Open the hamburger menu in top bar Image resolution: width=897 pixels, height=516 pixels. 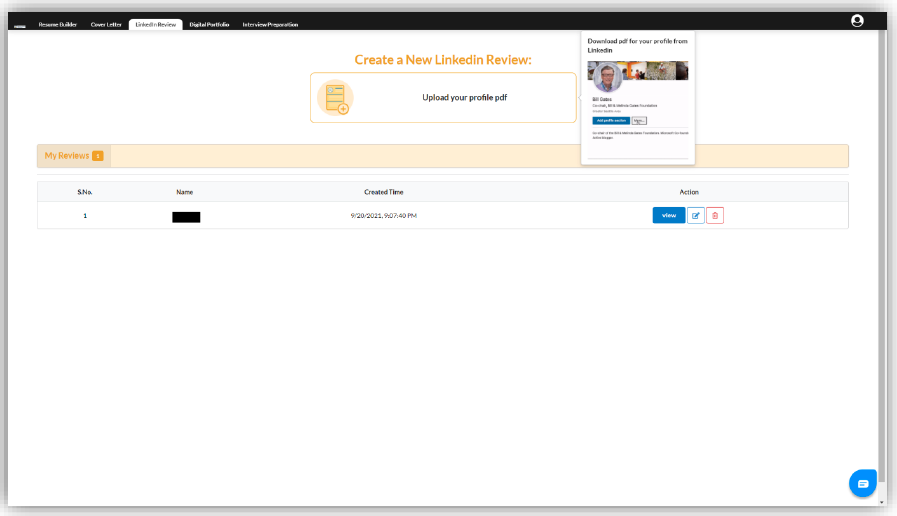point(20,24)
